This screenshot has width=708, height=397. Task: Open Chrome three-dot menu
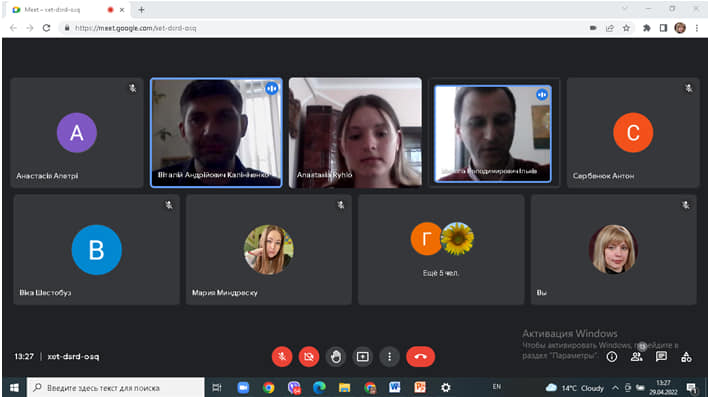pos(697,28)
